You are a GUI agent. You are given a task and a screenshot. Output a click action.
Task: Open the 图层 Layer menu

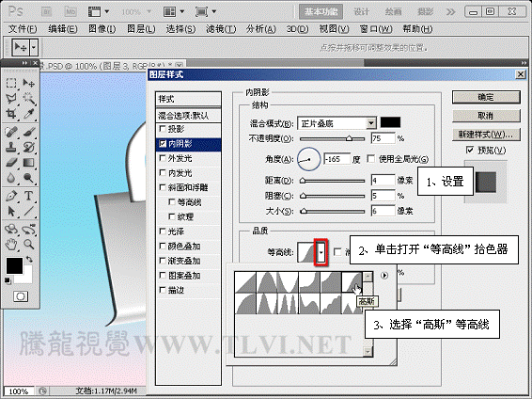click(141, 29)
